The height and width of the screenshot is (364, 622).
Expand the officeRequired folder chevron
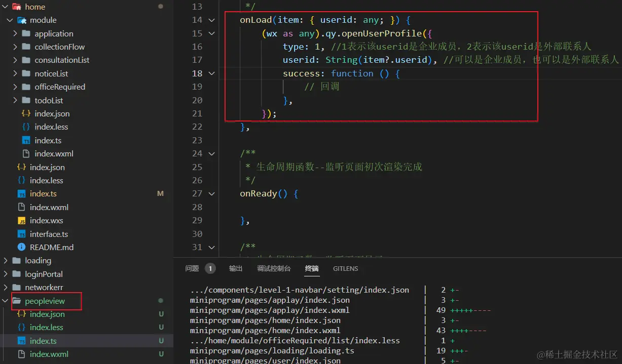click(15, 87)
